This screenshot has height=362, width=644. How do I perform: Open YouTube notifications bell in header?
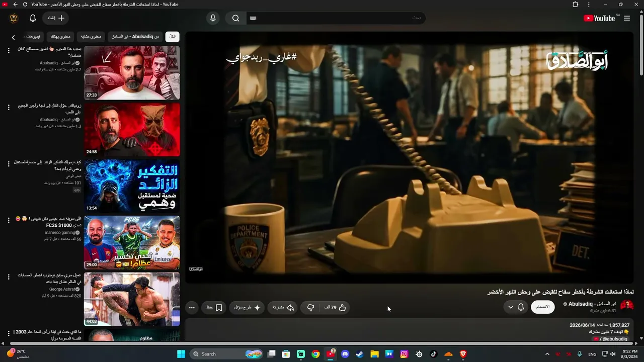pos(33,18)
